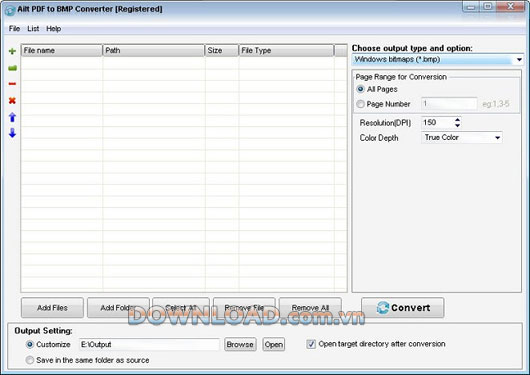Viewport: 530px width, 375px height.
Task: Click the File Type column header
Action: (x=286, y=50)
